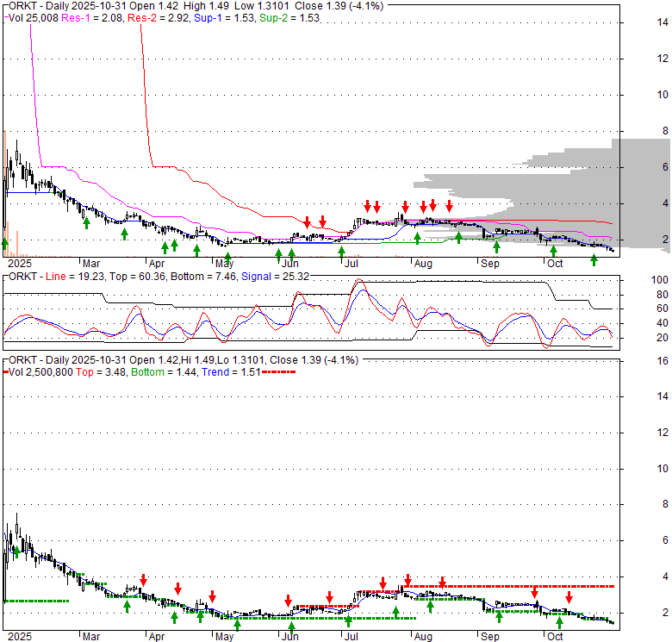Image resolution: width=672 pixels, height=642 pixels.
Task: Click the 60 label on the oscillator axis
Action: pyautogui.click(x=663, y=309)
